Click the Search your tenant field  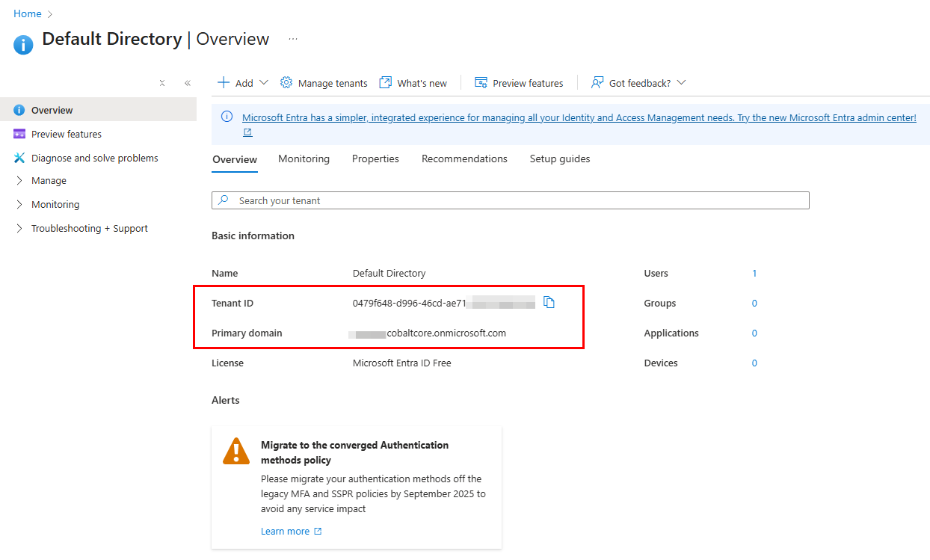click(510, 200)
